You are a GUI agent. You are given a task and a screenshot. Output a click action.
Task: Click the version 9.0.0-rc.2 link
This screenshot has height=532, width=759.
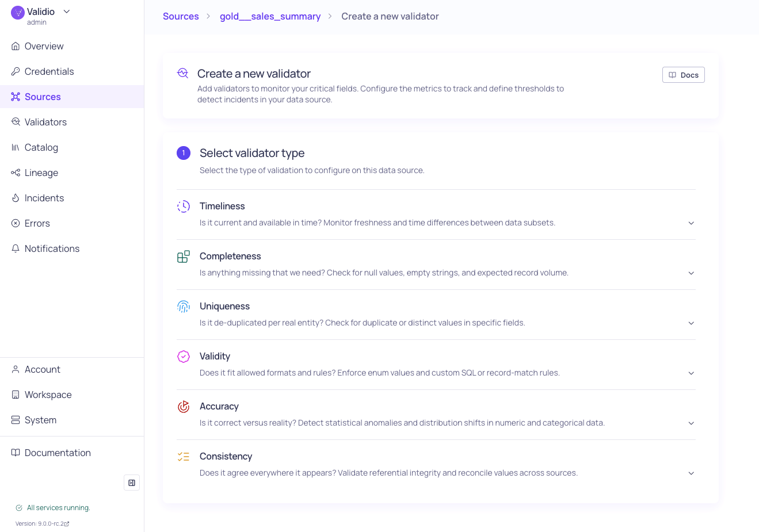pyautogui.click(x=43, y=524)
